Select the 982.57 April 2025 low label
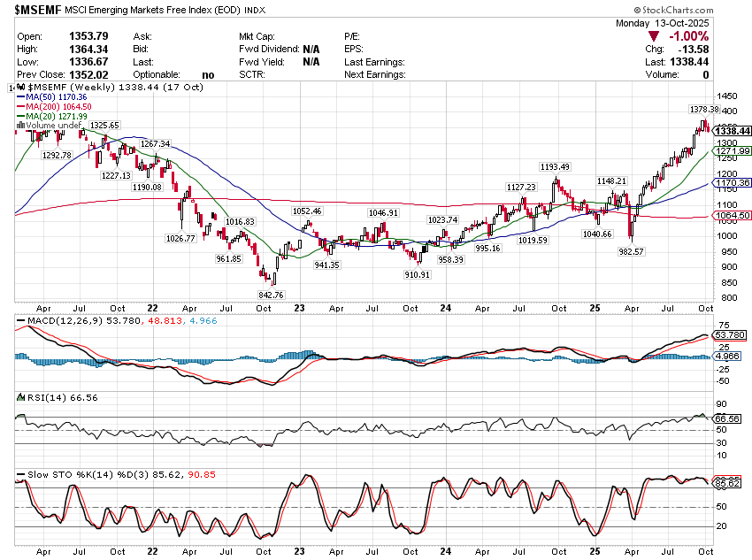The image size is (752, 560). 633,251
